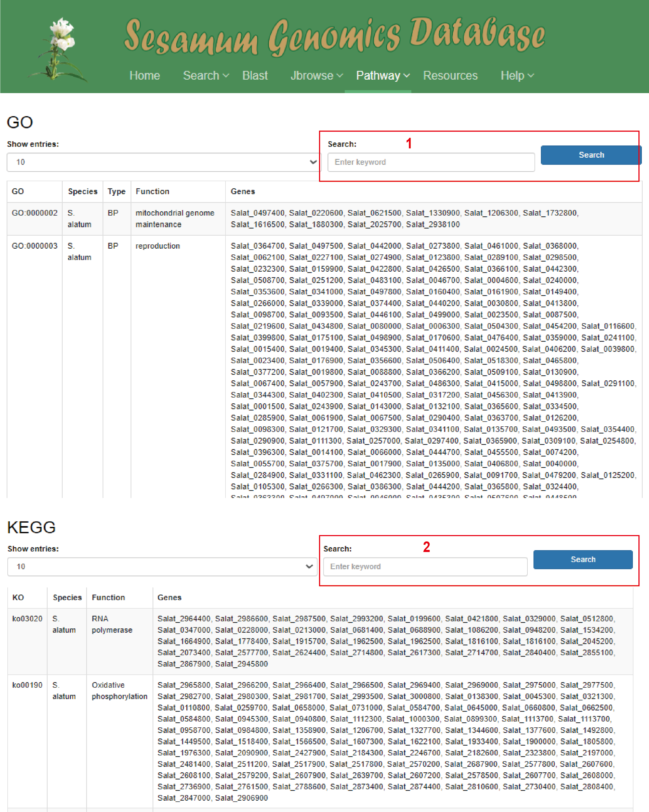This screenshot has width=649, height=812.
Task: Focus the KEGG keyword search field
Action: tap(425, 567)
